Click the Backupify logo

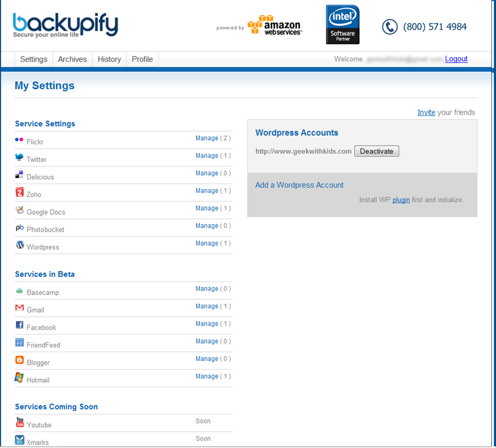pyautogui.click(x=65, y=25)
